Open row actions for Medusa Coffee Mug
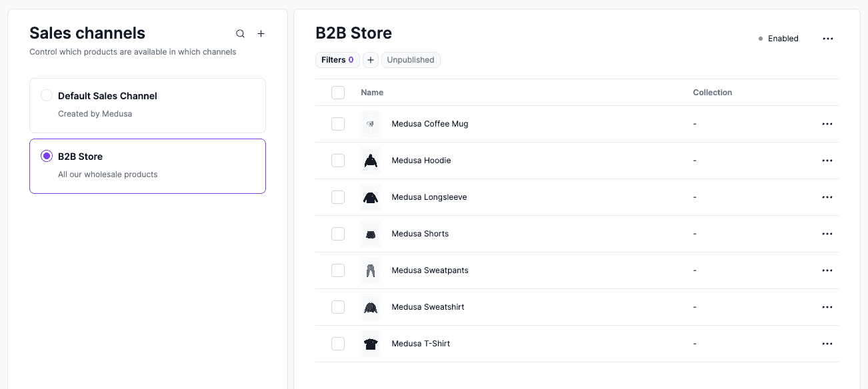 (827, 124)
